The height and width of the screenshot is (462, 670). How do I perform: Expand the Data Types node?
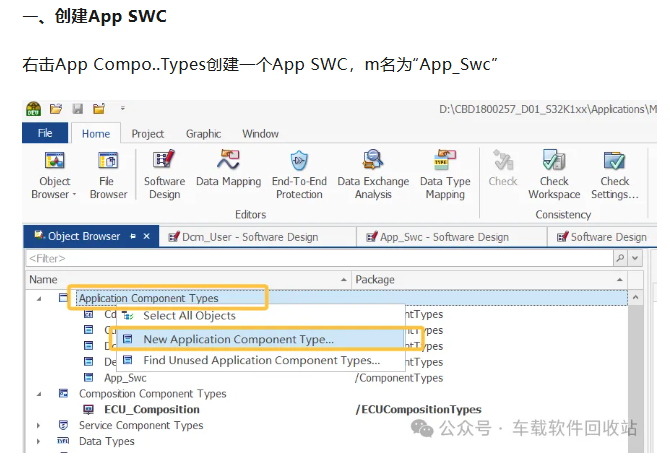pos(38,441)
